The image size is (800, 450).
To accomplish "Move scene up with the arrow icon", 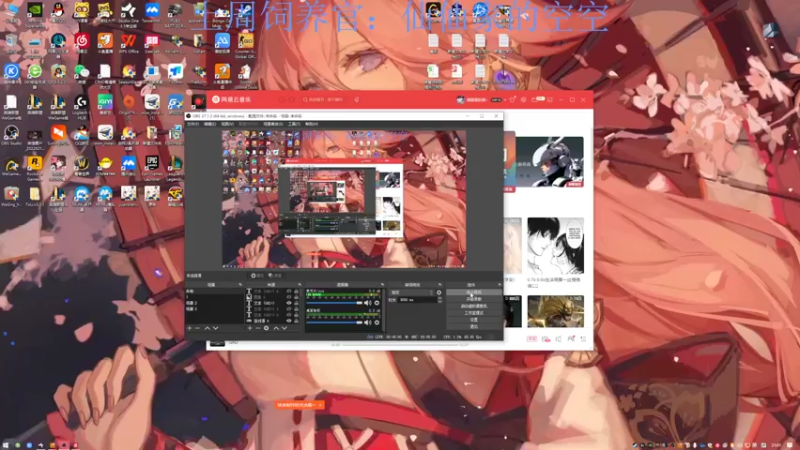I will 207,328.
